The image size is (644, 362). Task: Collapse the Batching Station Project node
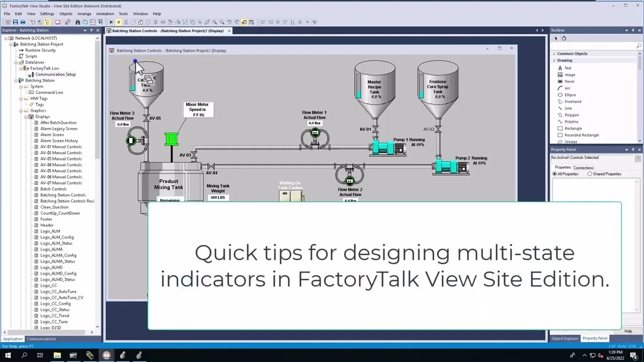coord(11,44)
